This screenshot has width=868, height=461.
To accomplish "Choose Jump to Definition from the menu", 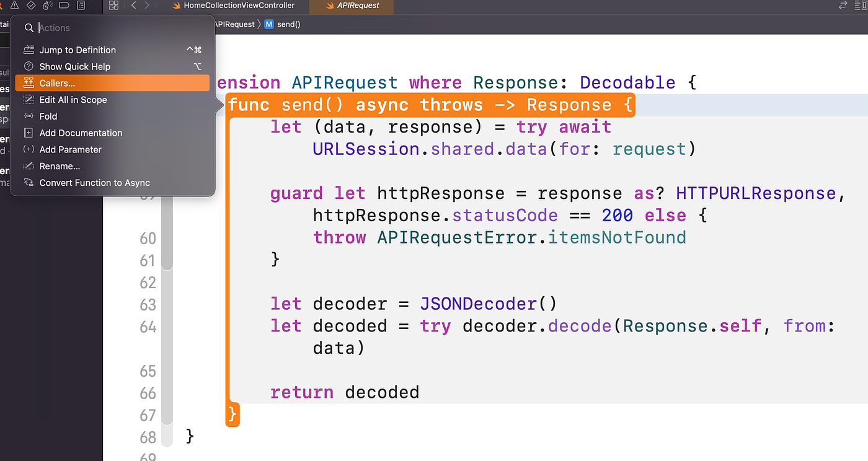I will pyautogui.click(x=76, y=50).
